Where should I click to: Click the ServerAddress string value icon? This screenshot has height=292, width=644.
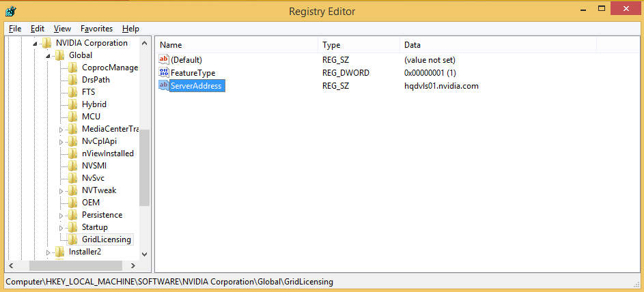(x=163, y=86)
